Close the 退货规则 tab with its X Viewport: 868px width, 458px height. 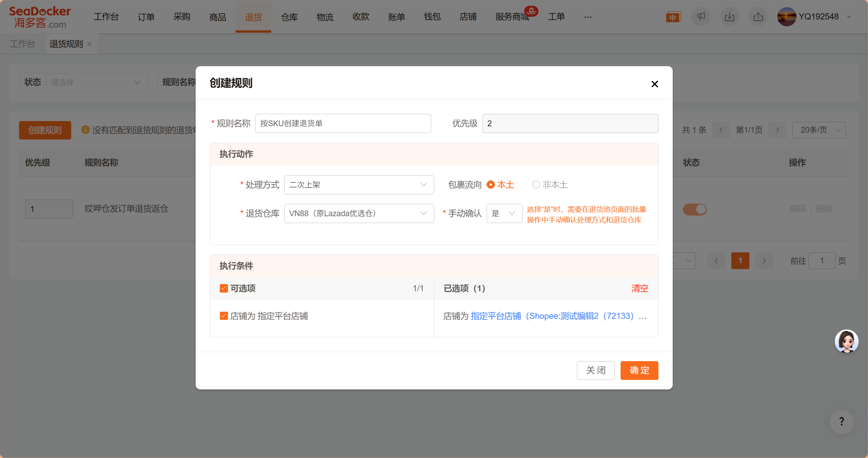point(89,44)
